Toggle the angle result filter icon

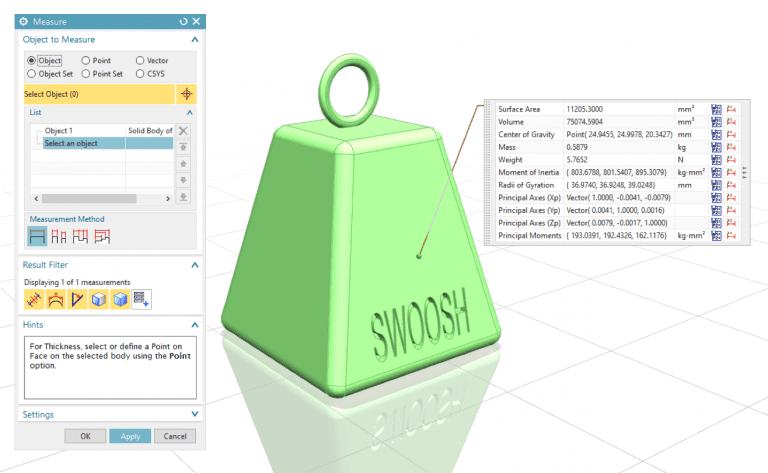pyautogui.click(x=77, y=299)
